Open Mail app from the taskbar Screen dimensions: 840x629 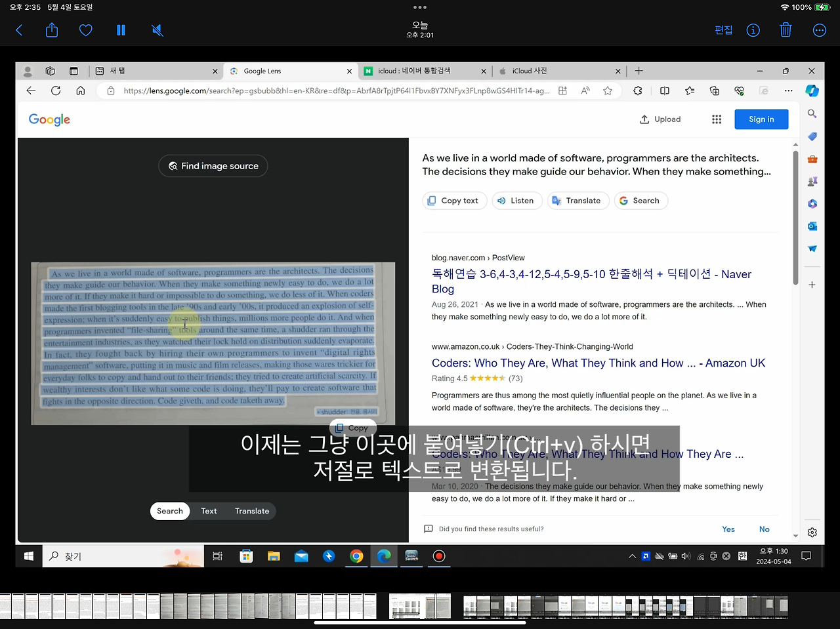pos(301,556)
